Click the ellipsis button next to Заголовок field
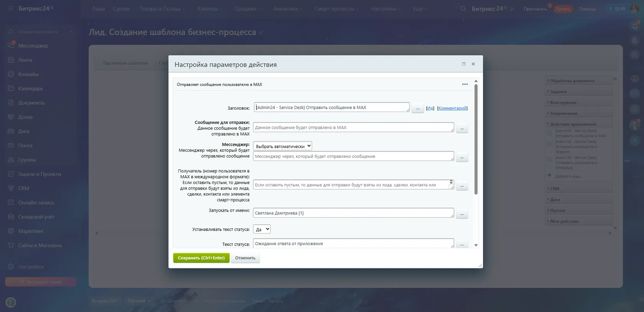The image size is (644, 312). [417, 108]
